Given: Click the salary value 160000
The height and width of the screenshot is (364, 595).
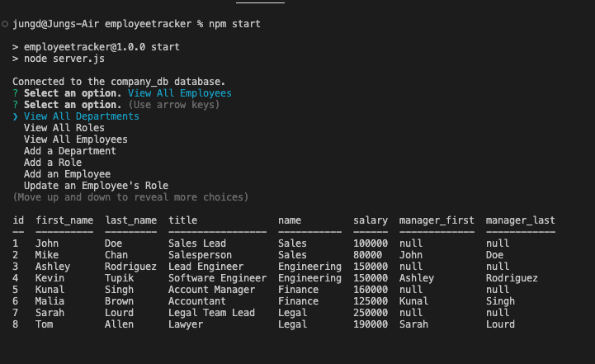Looking at the screenshot, I should [371, 290].
